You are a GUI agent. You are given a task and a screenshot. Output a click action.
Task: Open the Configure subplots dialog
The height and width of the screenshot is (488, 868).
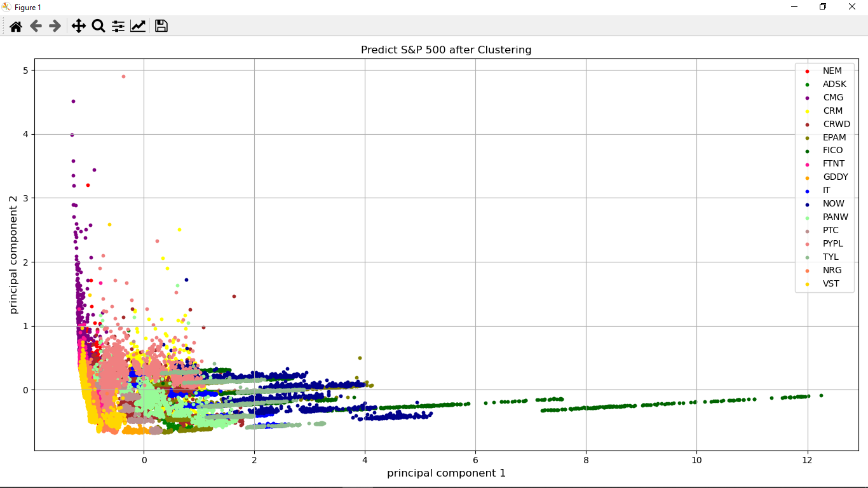click(118, 26)
